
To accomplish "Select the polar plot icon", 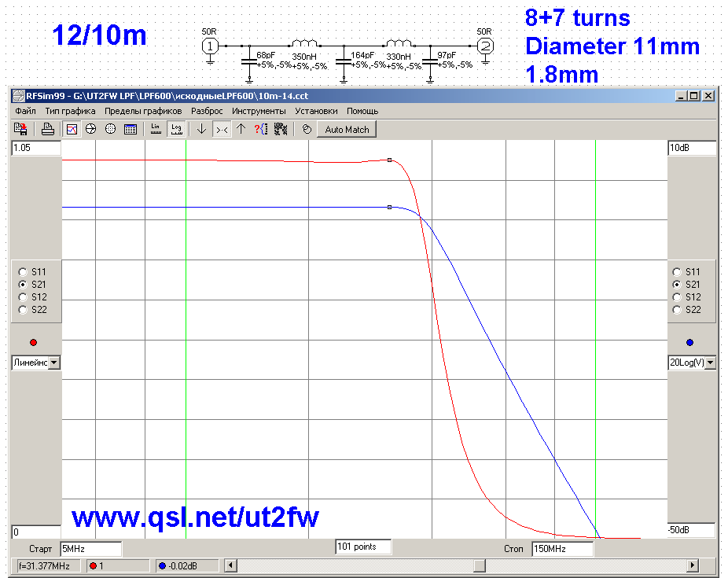I will (x=110, y=129).
